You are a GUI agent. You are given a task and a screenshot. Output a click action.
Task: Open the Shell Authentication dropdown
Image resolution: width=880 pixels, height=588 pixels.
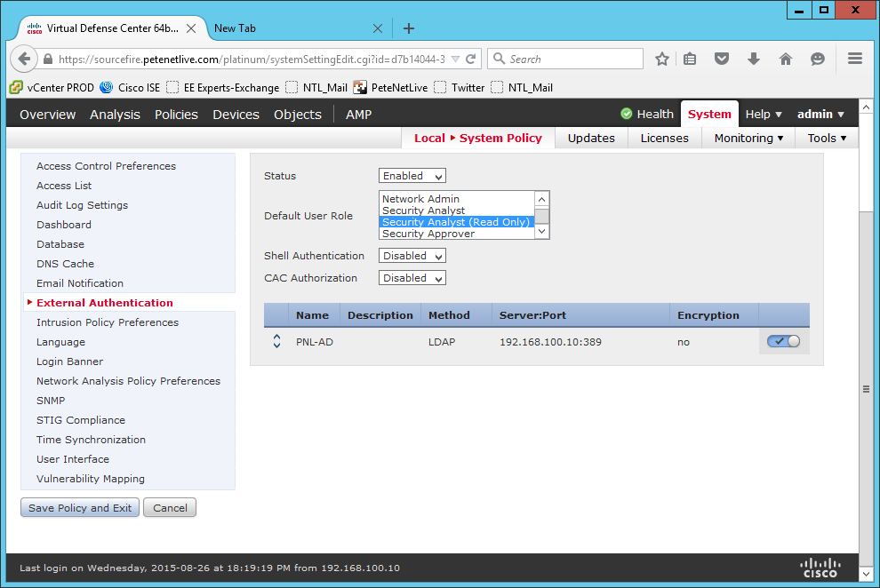(412, 256)
